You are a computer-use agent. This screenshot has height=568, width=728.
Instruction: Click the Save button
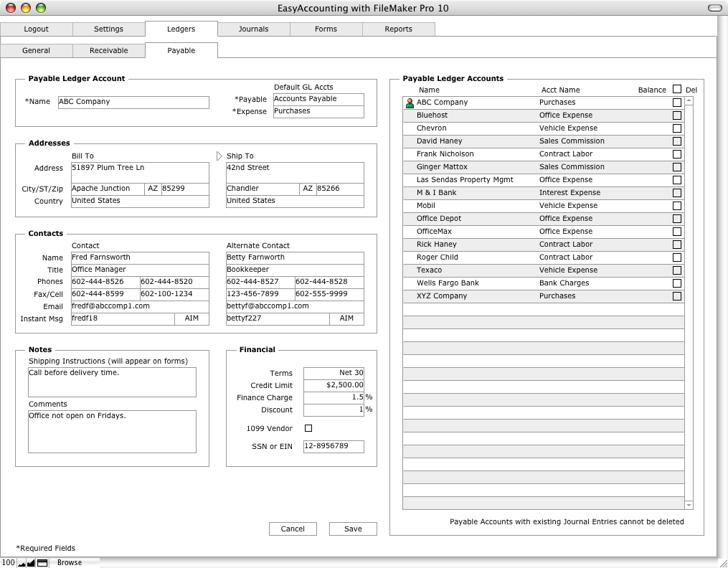pos(353,529)
